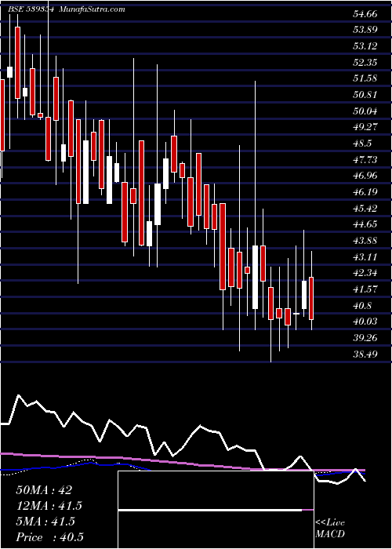This screenshot has width=392, height=549.
Task: Click the 5MA : 41.5 indicator text
Action: 45,522
